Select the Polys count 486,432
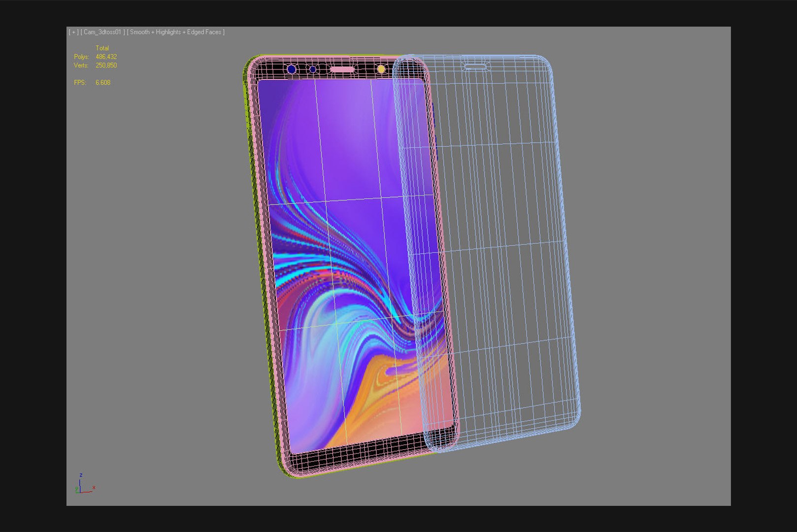 (x=106, y=57)
